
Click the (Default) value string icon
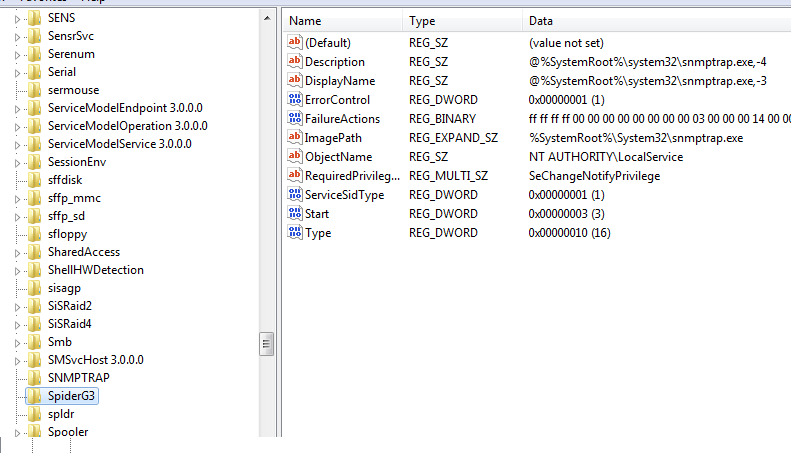coord(294,42)
